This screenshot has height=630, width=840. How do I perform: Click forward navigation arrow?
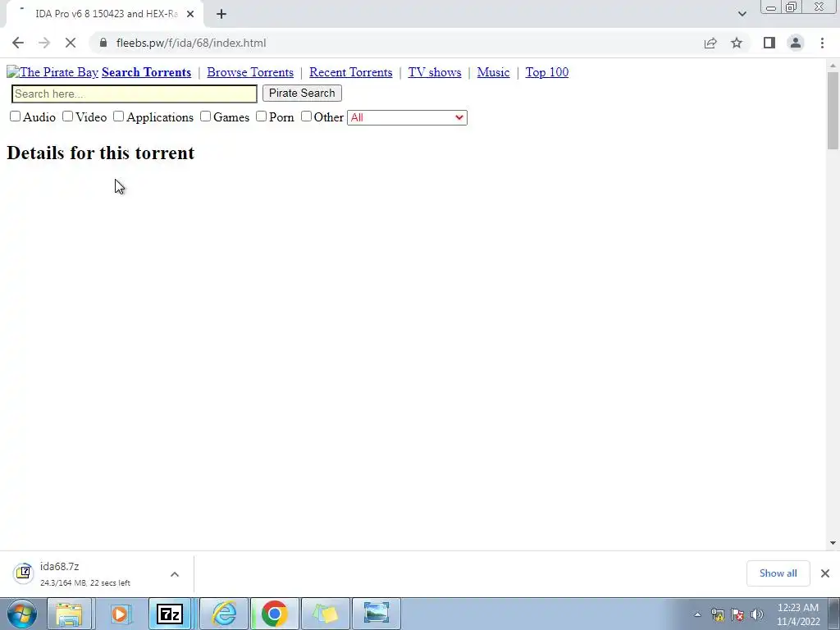tap(44, 43)
